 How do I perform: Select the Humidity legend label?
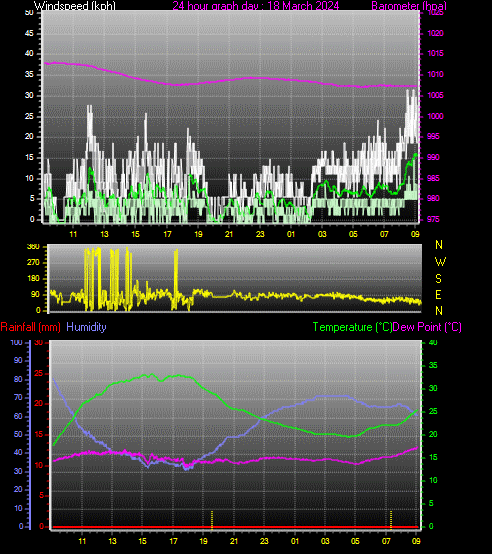point(86,327)
